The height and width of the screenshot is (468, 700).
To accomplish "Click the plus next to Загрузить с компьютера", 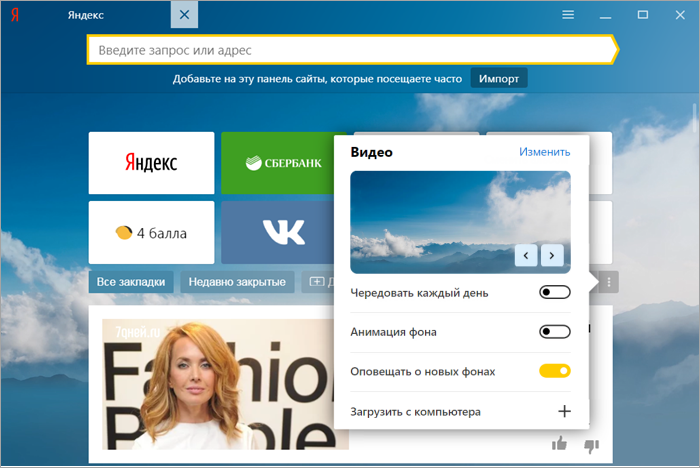I will [564, 411].
